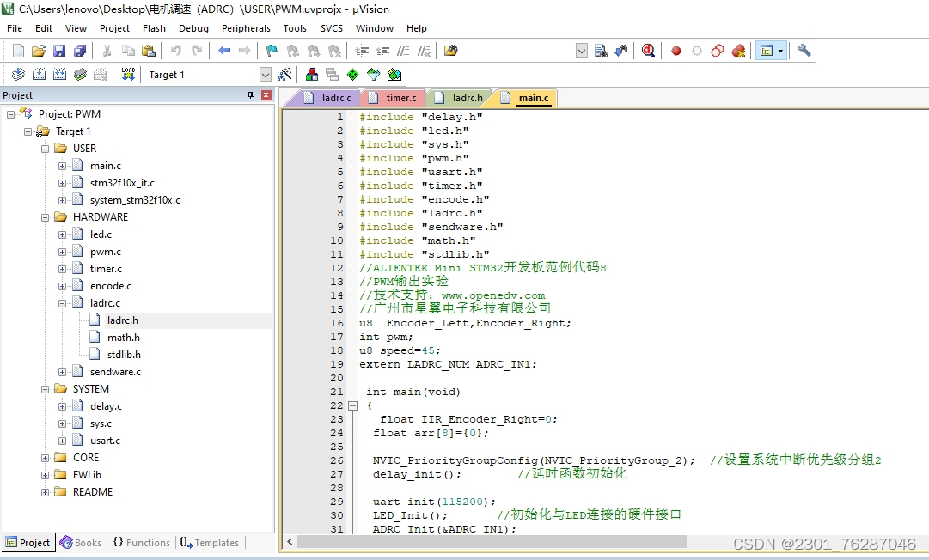Open Configuration with the wrench icon
929x560 pixels.
pyautogui.click(x=804, y=51)
